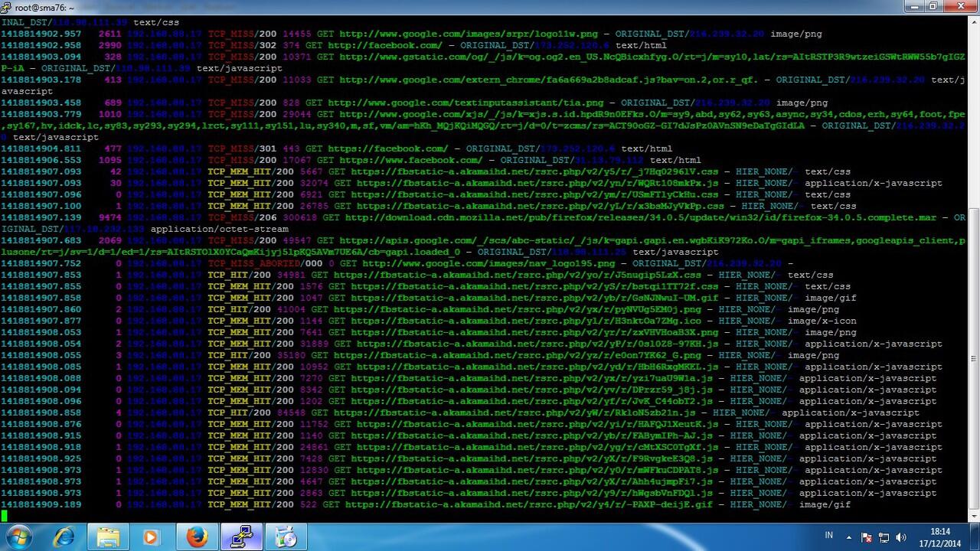
Task: Open the volume speaker tray icon
Action: 901,538
